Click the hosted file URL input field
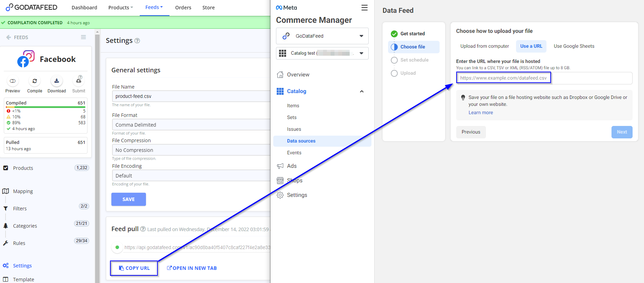 pyautogui.click(x=544, y=78)
